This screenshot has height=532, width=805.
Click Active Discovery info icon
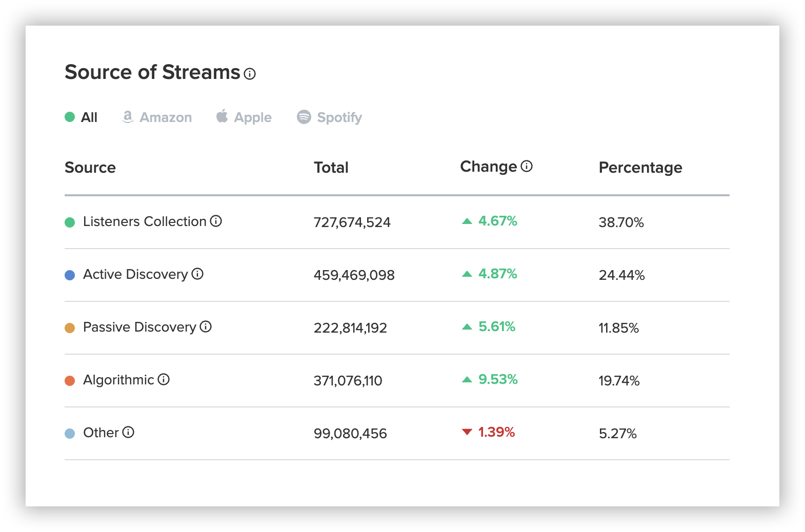point(197,274)
